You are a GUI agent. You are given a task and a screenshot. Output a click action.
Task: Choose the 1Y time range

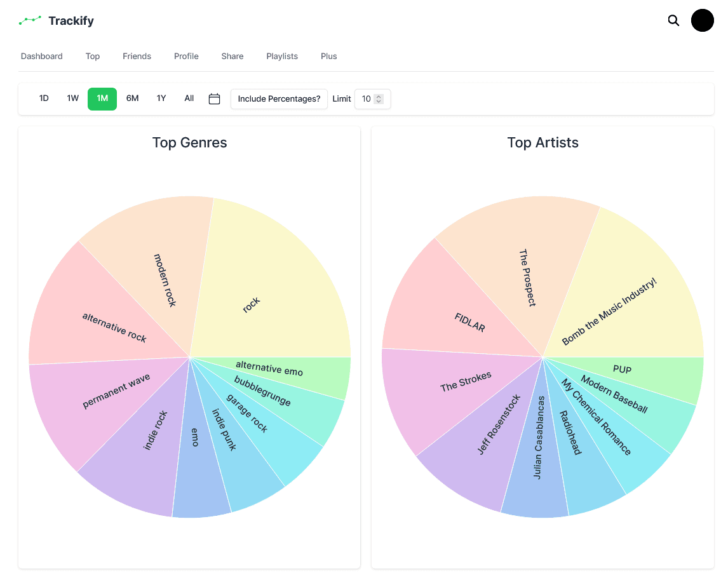click(161, 98)
